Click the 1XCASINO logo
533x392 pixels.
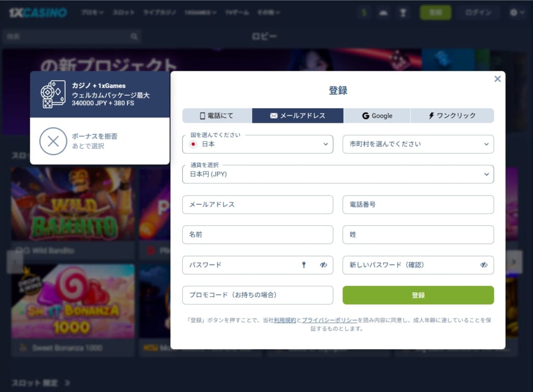(37, 12)
